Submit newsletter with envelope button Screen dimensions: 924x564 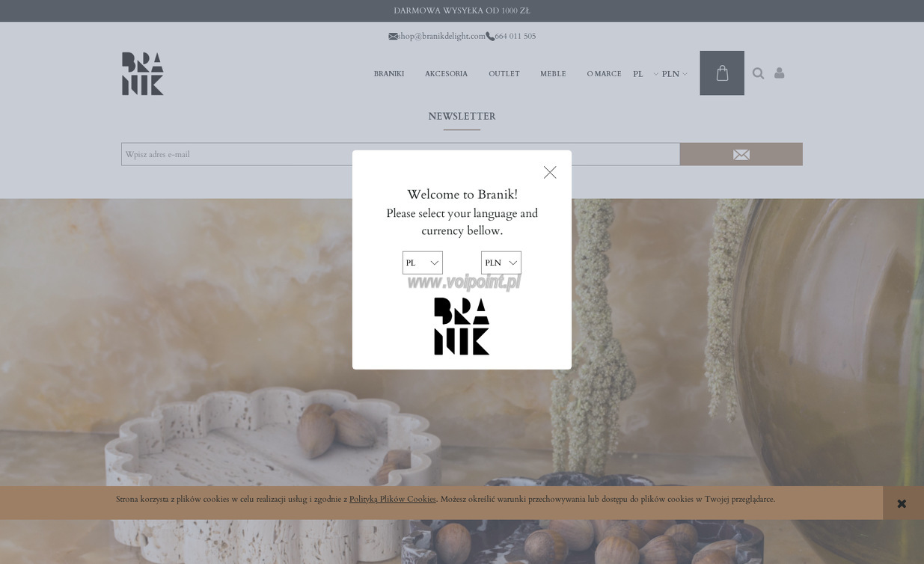pyautogui.click(x=741, y=154)
